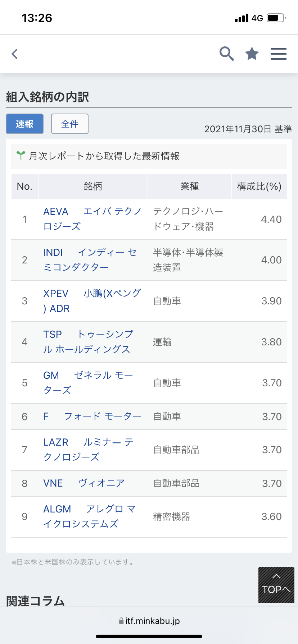Tap the 構成比(%) column header
Viewport: 298px width, 644px height.
tap(259, 187)
